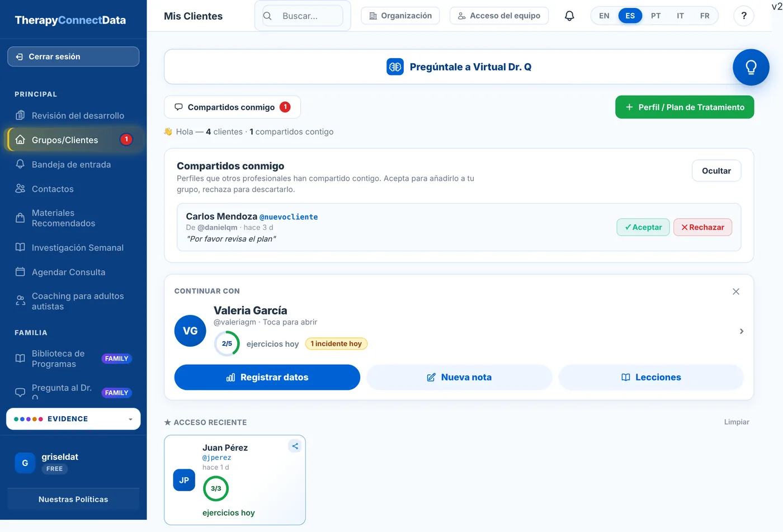Open Lecciones for Valeria García
The height and width of the screenshot is (532, 783).
(x=651, y=377)
